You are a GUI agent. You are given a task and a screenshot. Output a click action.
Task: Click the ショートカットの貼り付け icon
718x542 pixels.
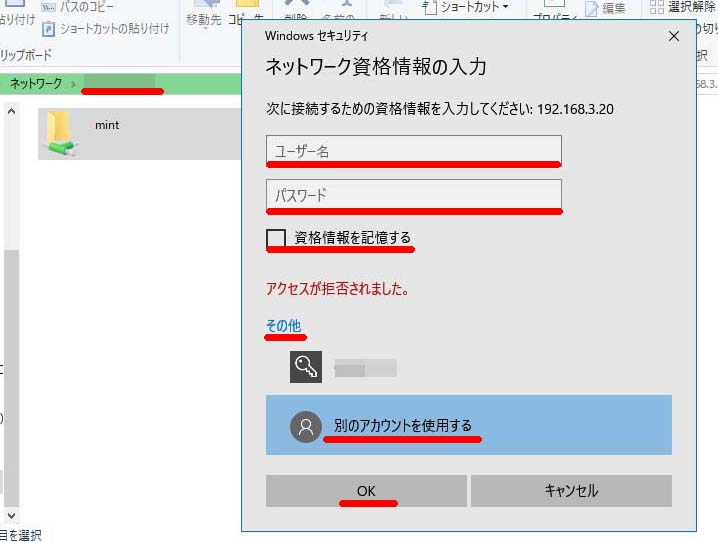point(48,29)
